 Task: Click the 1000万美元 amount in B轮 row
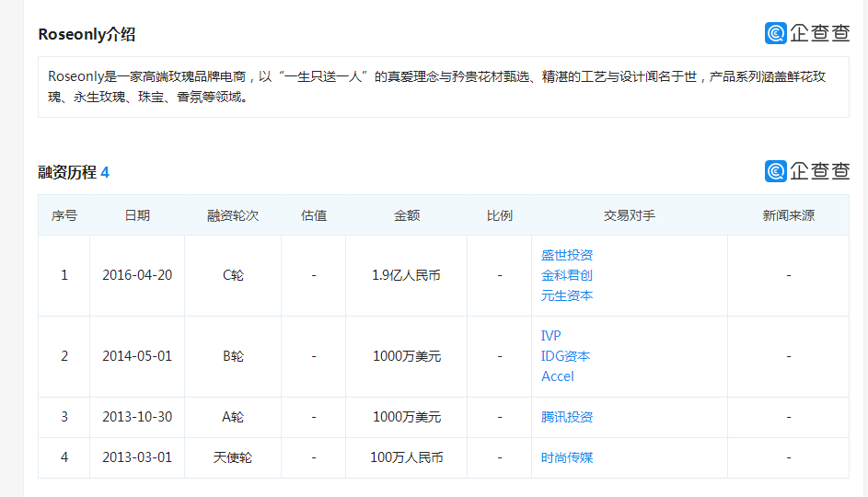coord(406,356)
